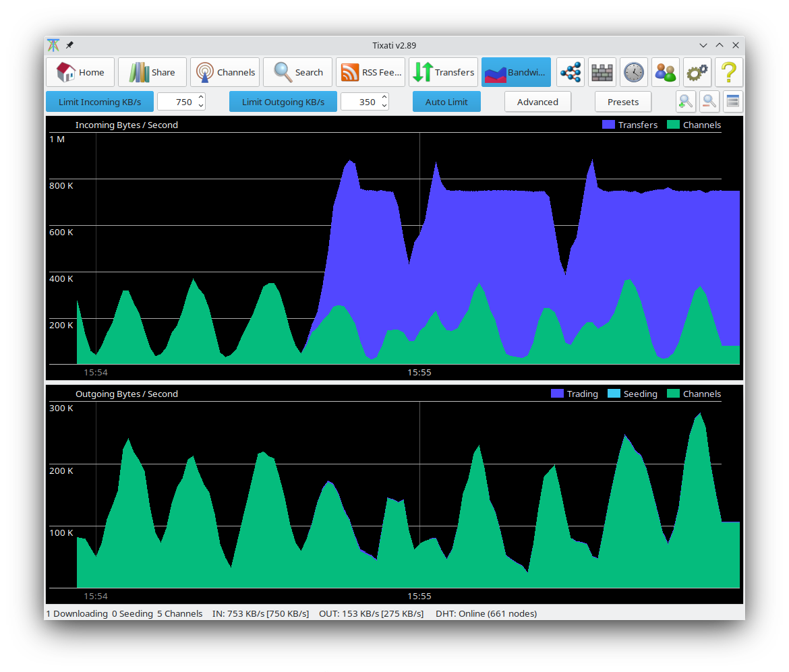Open the peers/users icon
The width and height of the screenshot is (789, 672).
(666, 72)
